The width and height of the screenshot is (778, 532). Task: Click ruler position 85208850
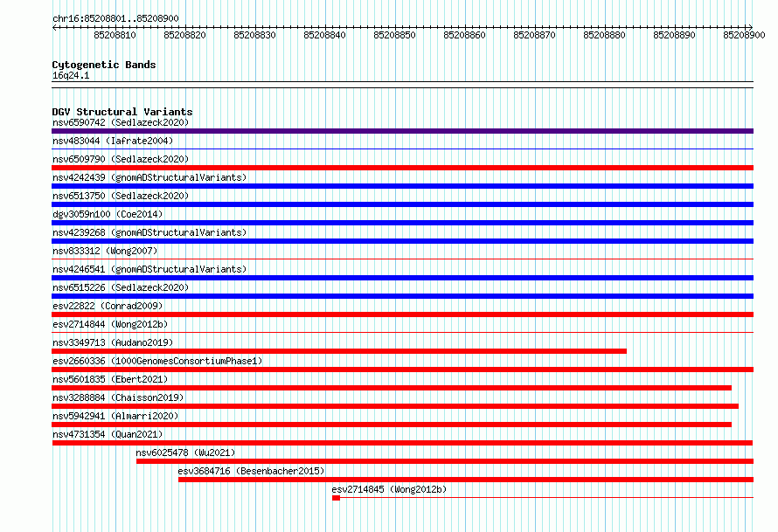click(394, 35)
